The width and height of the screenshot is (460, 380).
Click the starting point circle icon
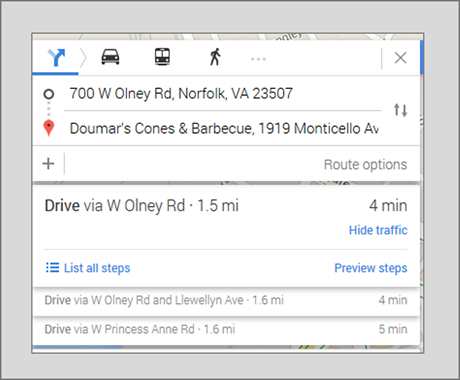[x=49, y=94]
